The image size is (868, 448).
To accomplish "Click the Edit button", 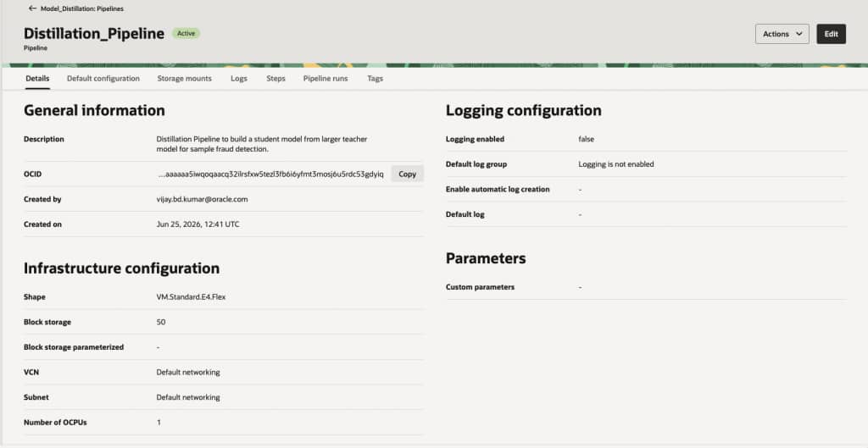I will pyautogui.click(x=831, y=34).
